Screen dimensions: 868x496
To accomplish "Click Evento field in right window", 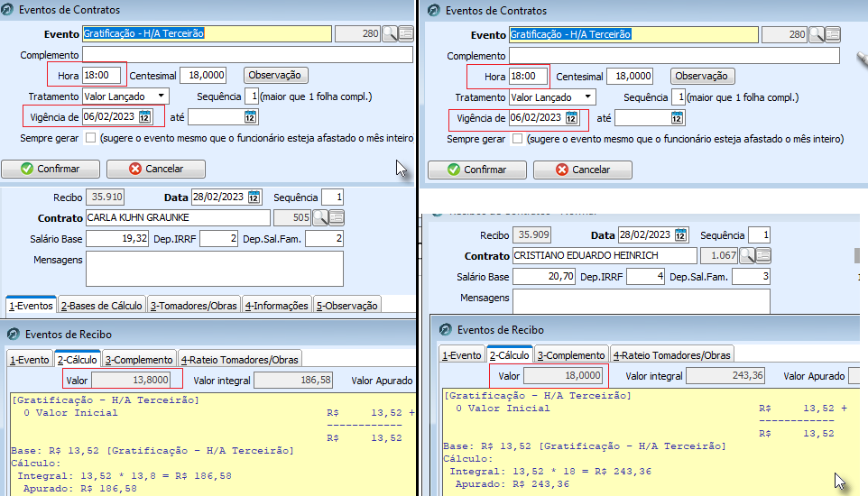I will [x=633, y=35].
